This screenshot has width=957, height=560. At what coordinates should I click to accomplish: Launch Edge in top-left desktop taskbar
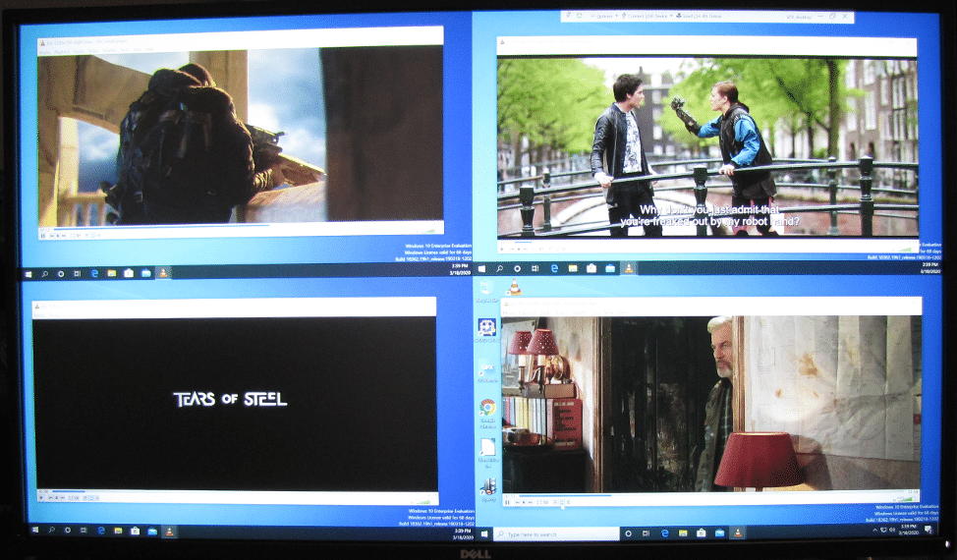click(x=94, y=274)
